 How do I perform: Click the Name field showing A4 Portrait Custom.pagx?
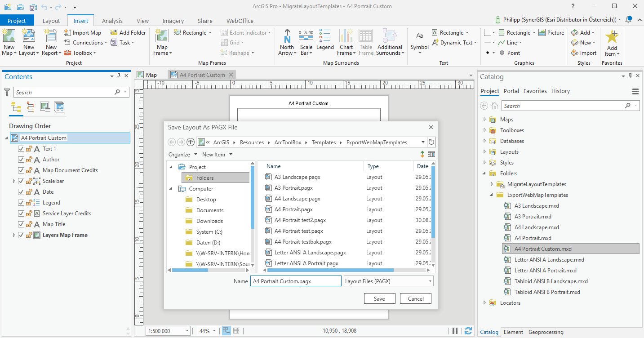click(296, 280)
